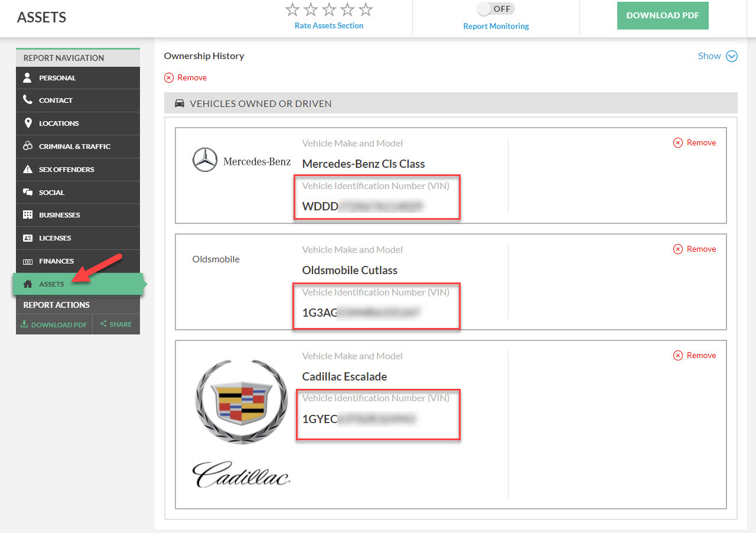The height and width of the screenshot is (533, 756).
Task: Click the third rating star
Action: (x=329, y=9)
